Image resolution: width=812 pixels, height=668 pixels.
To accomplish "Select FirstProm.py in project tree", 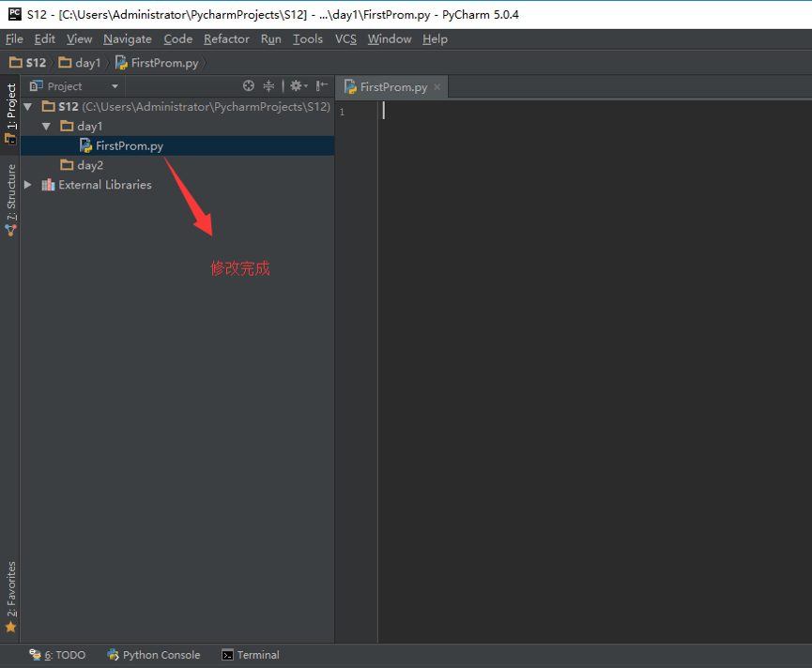I will pyautogui.click(x=177, y=146).
